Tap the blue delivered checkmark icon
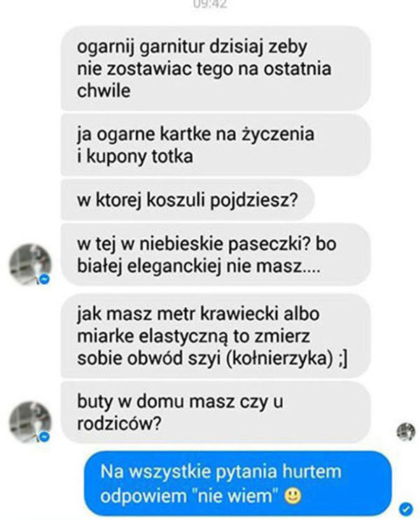Image resolution: width=420 pixels, height=520 pixels. 406,507
